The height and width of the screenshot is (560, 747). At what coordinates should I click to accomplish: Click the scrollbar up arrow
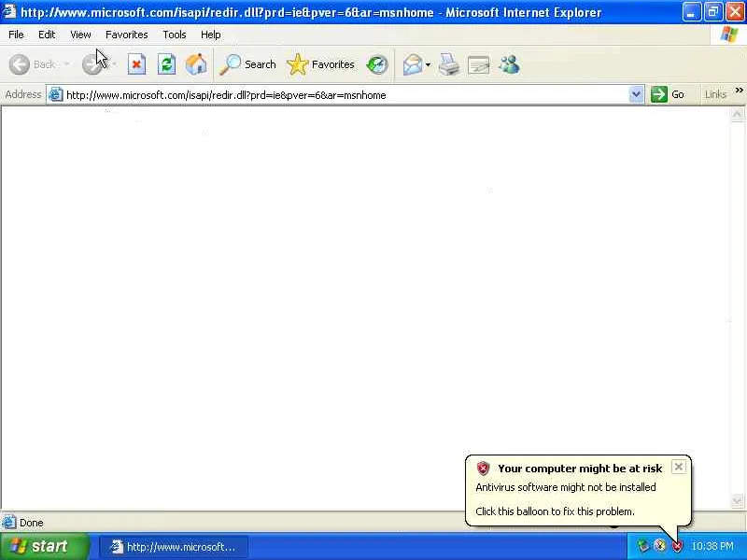pos(737,114)
